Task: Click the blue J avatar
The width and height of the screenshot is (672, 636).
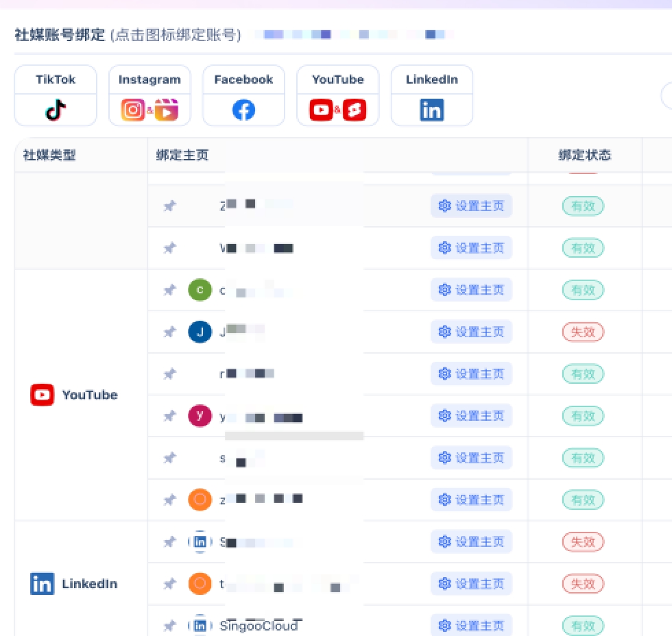Action: (200, 332)
